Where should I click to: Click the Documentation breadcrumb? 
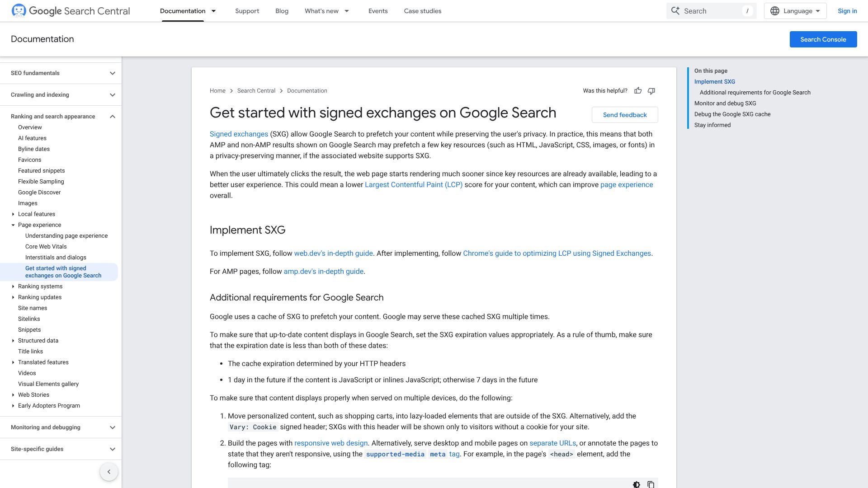tap(307, 91)
